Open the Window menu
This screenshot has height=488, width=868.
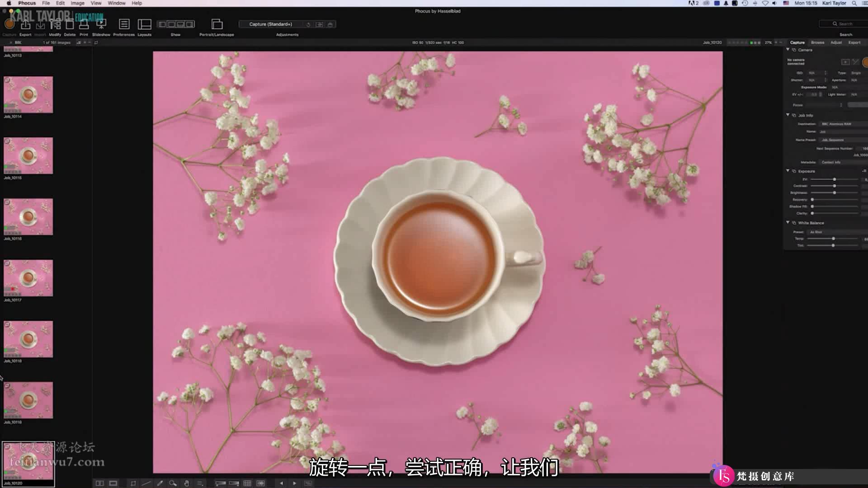tap(117, 3)
